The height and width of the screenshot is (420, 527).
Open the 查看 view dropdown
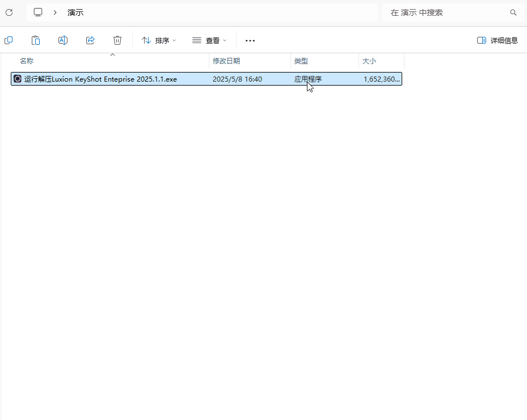tap(209, 40)
